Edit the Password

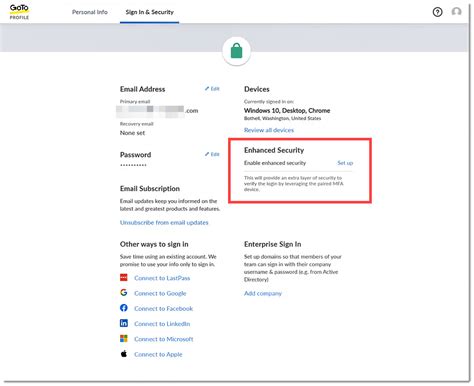212,154
